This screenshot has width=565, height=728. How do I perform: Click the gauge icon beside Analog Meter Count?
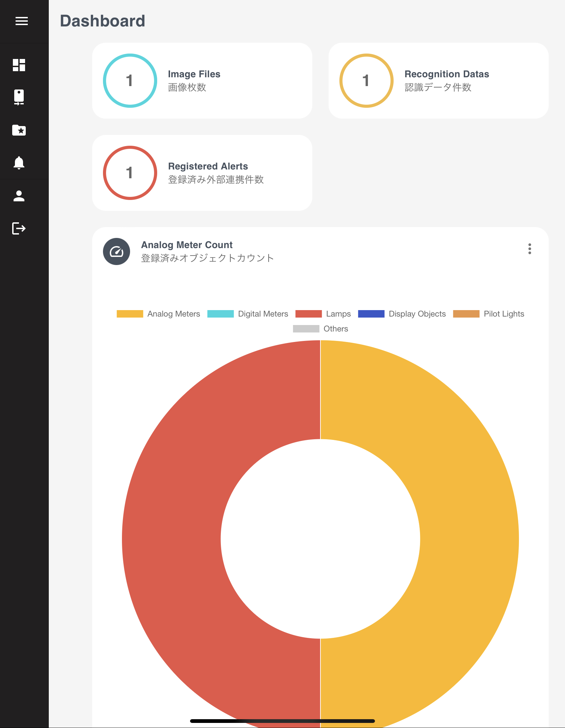tap(117, 251)
